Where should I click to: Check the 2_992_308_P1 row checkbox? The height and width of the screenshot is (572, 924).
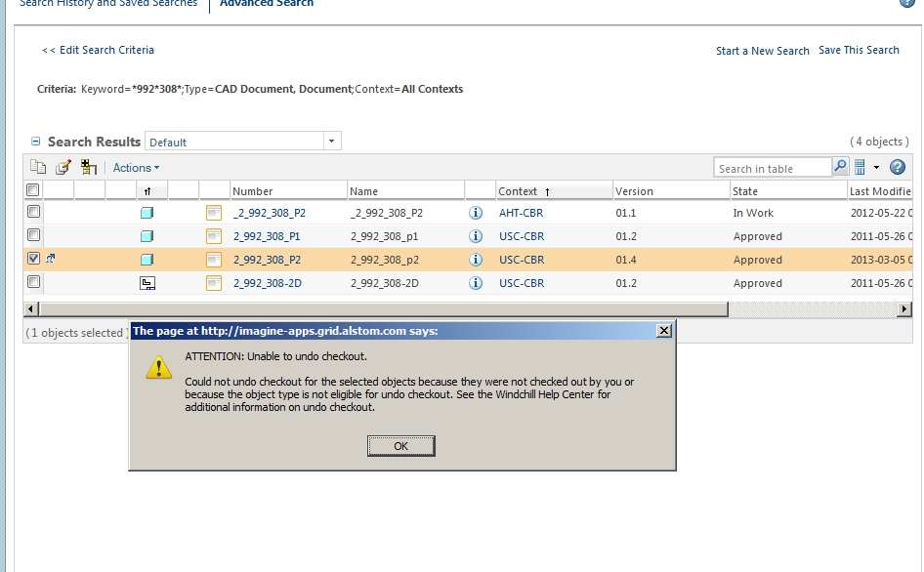click(33, 235)
